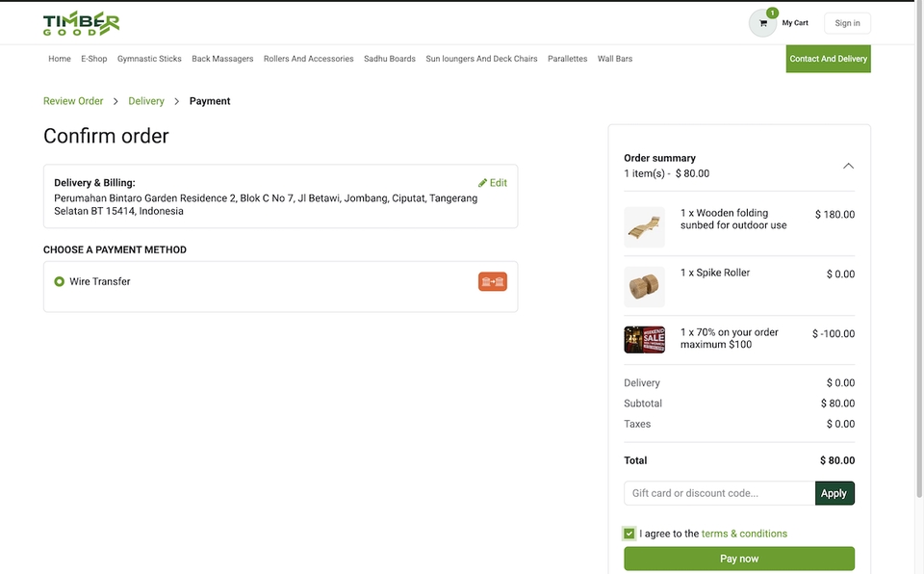The height and width of the screenshot is (574, 924).
Task: Open the Spike Roller product image
Action: pyautogui.click(x=644, y=287)
